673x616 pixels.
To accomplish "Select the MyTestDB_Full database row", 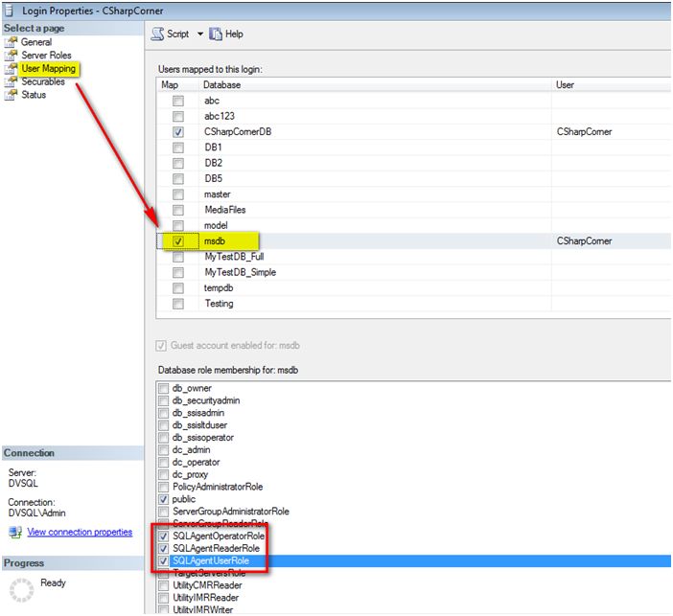I will tap(414, 257).
